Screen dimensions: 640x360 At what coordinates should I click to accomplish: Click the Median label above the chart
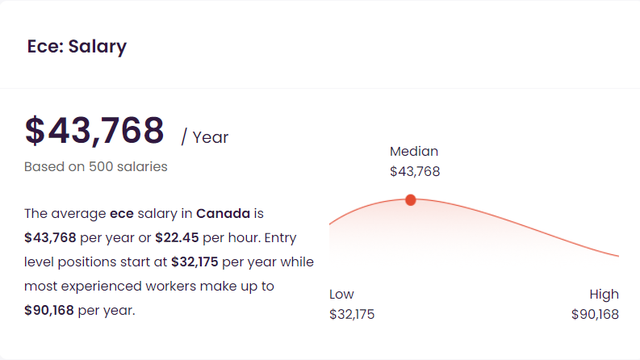[x=414, y=151]
